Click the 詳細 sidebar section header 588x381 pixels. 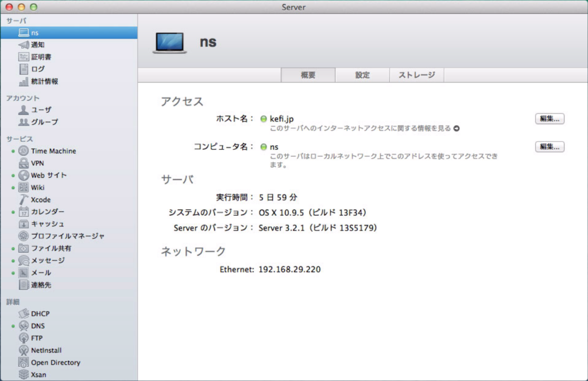pyautogui.click(x=13, y=302)
